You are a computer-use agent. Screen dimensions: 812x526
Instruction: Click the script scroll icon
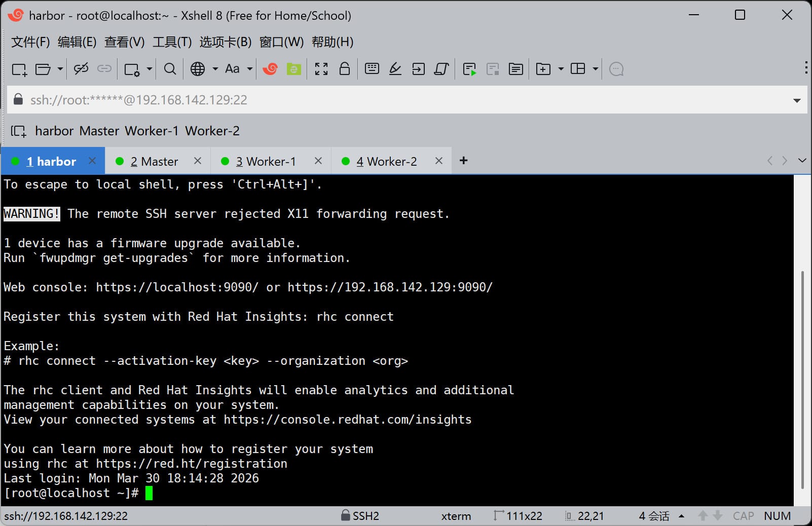[x=442, y=69]
